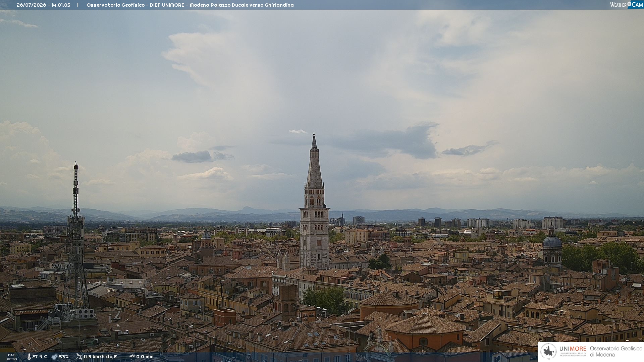The image size is (644, 362).
Task: Click the humidity droplet icon
Action: 54,357
